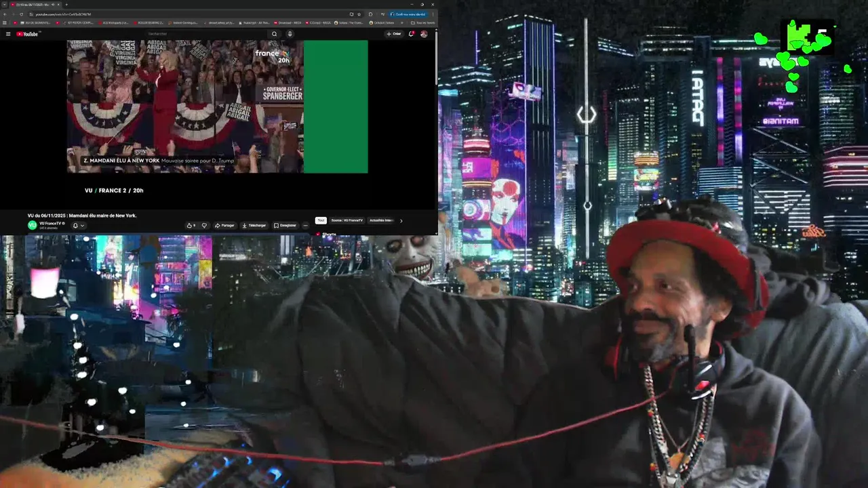Select the Source : VU FranceTV chip
Image resolution: width=868 pixels, height=488 pixels.
click(x=347, y=220)
